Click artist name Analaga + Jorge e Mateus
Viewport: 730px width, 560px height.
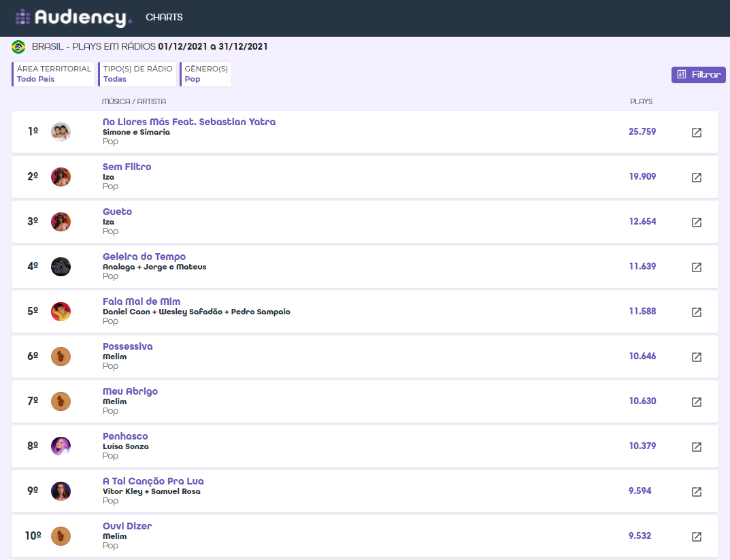click(154, 267)
